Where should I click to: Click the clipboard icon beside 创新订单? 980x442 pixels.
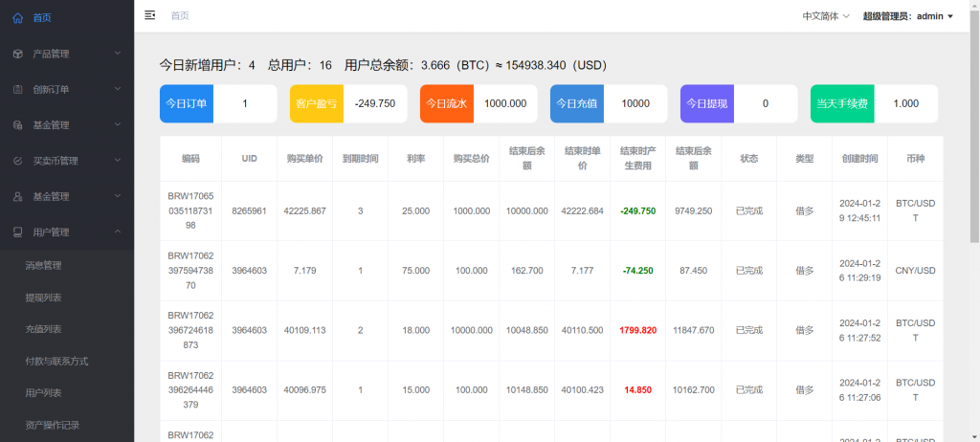coord(17,89)
